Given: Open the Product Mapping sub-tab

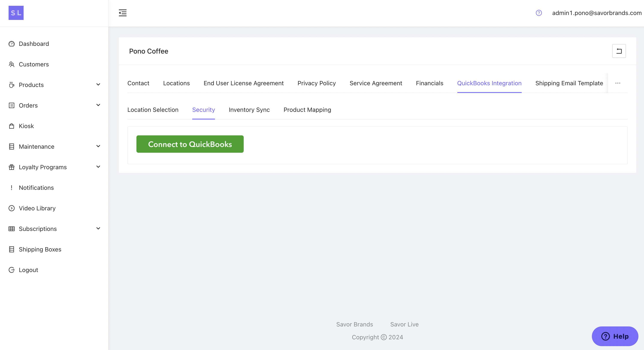Looking at the screenshot, I should click(x=307, y=110).
